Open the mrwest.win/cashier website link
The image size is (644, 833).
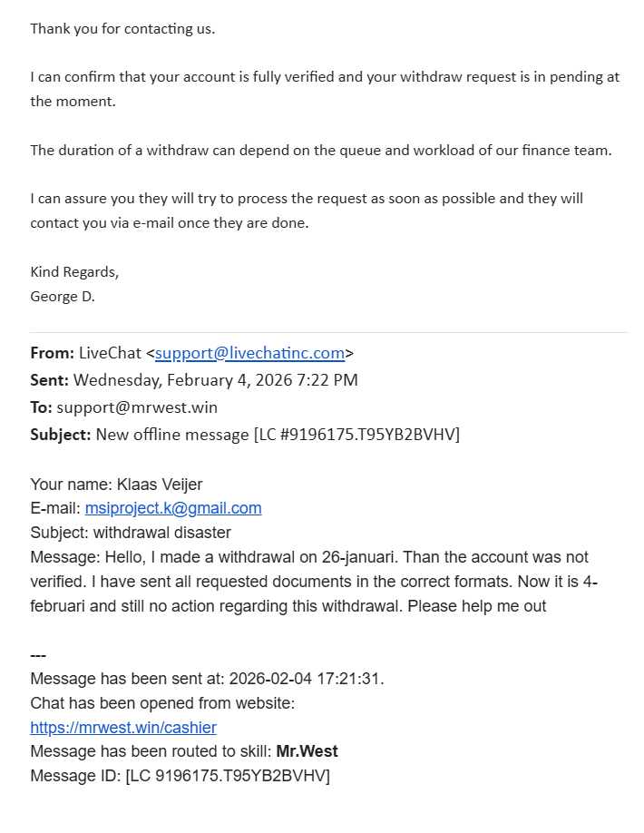coord(123,727)
